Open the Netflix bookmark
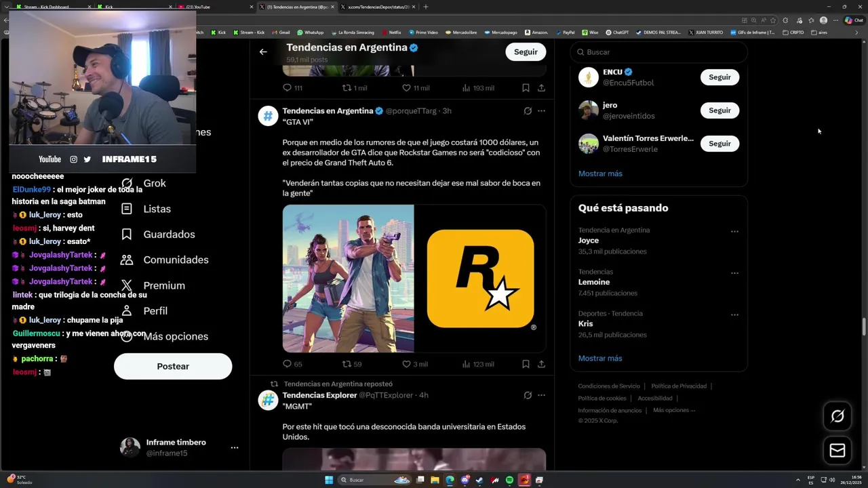The image size is (868, 488). point(391,32)
